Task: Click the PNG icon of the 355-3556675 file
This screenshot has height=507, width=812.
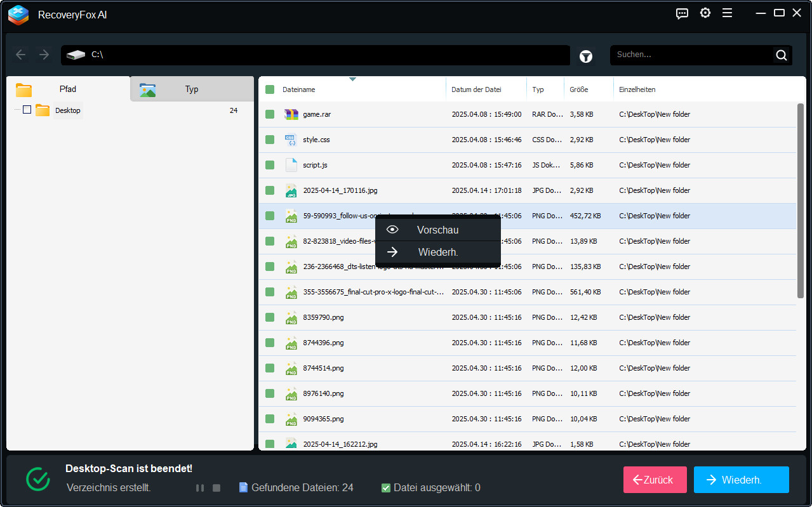Action: 291,292
